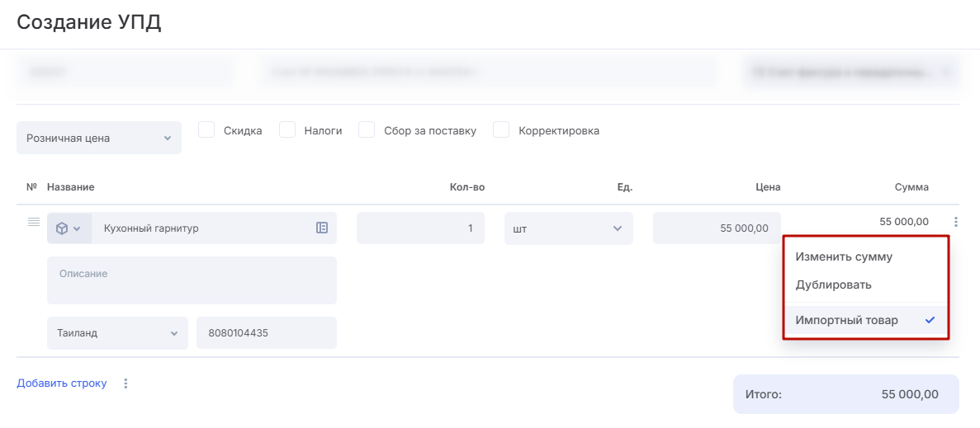Toggle the Сбор за поставку checkbox

367,130
